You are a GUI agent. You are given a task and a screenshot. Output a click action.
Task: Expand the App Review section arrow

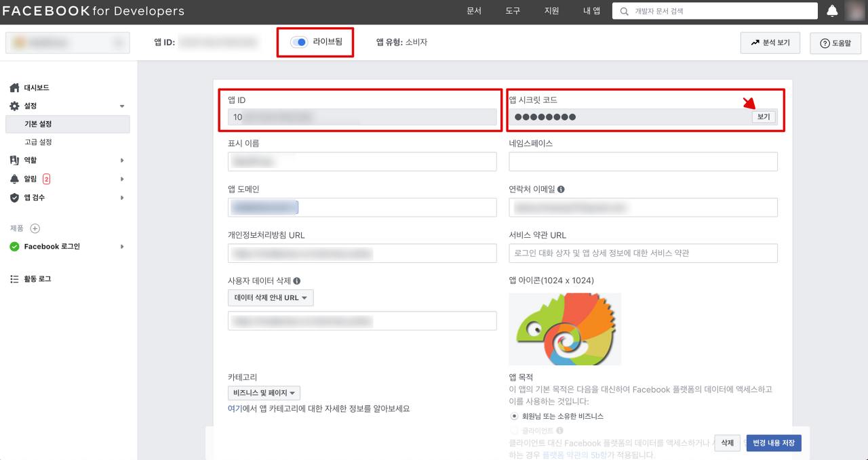click(122, 198)
